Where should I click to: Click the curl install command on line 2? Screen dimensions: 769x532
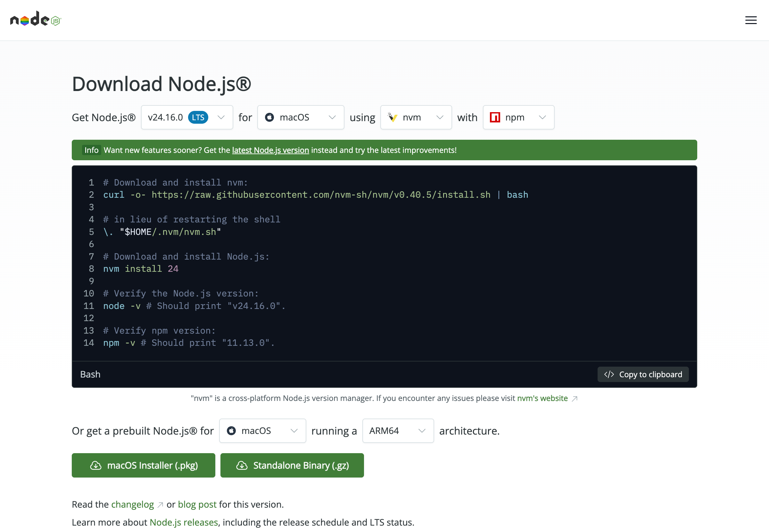[316, 195]
